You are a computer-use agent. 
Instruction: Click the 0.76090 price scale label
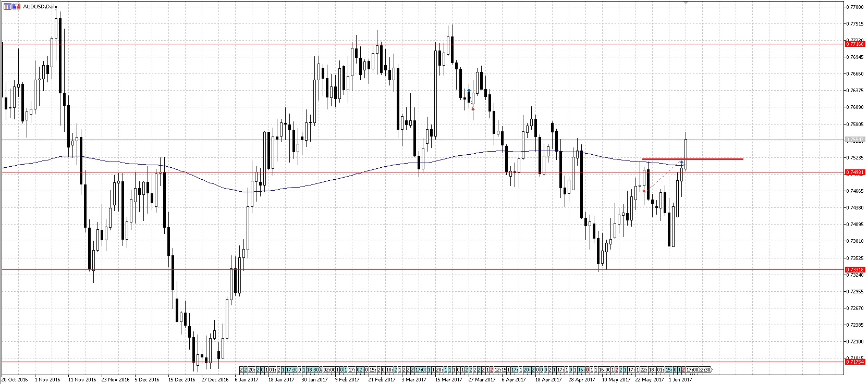click(x=855, y=107)
